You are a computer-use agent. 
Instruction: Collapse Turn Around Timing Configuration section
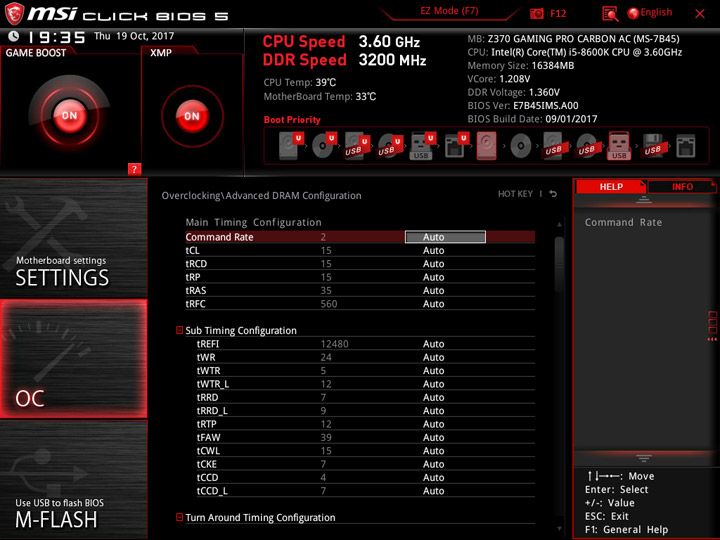180,518
